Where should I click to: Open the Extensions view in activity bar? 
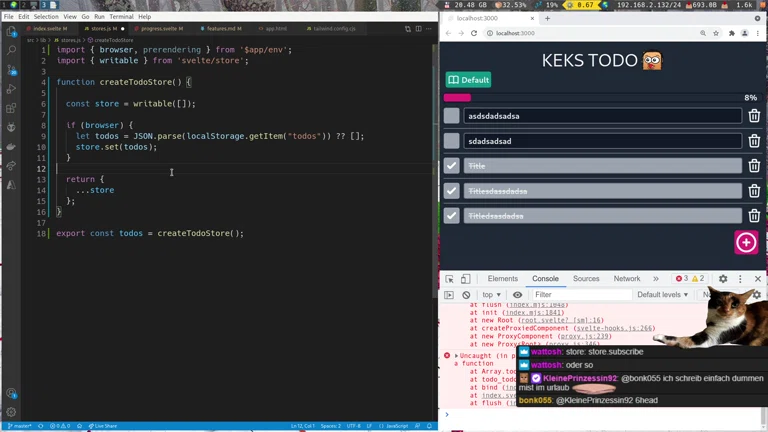11,108
